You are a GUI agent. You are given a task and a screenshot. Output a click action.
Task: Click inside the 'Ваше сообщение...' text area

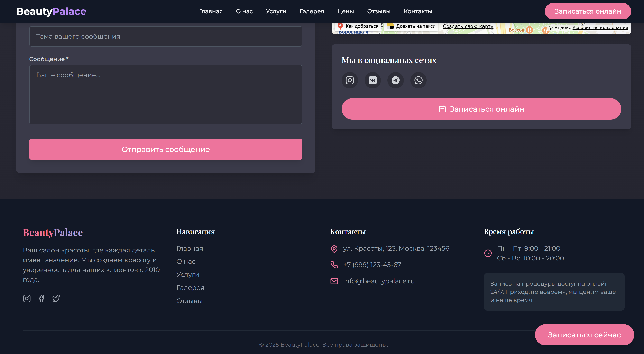click(x=166, y=95)
